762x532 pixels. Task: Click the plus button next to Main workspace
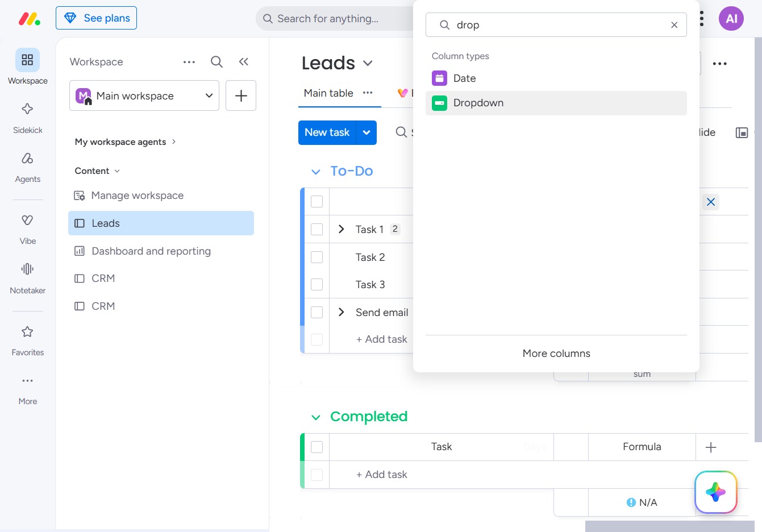click(241, 95)
